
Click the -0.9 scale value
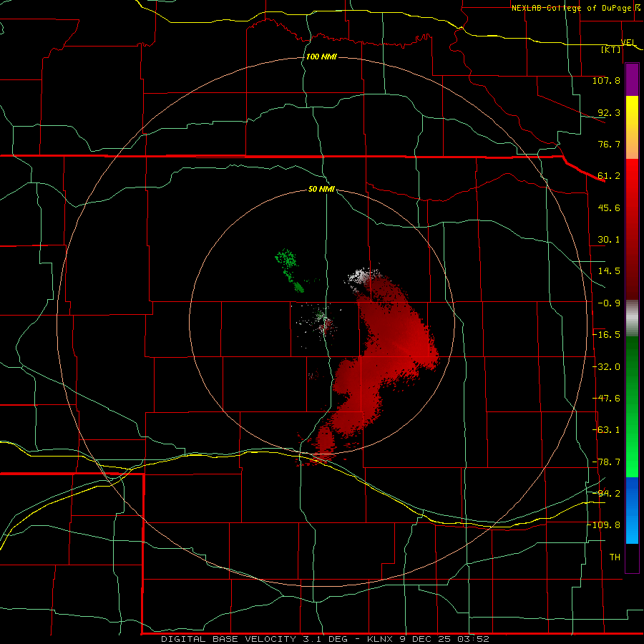point(609,303)
